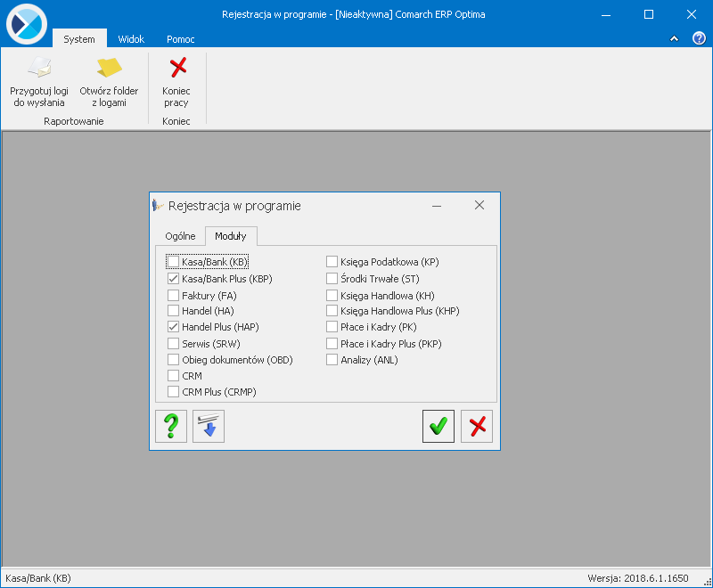The height and width of the screenshot is (588, 713).
Task: Tick the Handel (HA) checkbox
Action: [x=173, y=311]
